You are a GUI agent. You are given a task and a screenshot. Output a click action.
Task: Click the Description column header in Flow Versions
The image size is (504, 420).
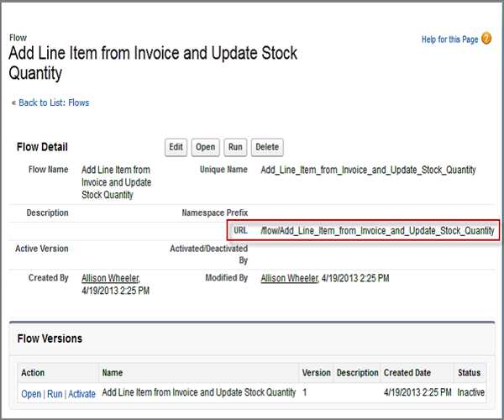pyautogui.click(x=358, y=372)
